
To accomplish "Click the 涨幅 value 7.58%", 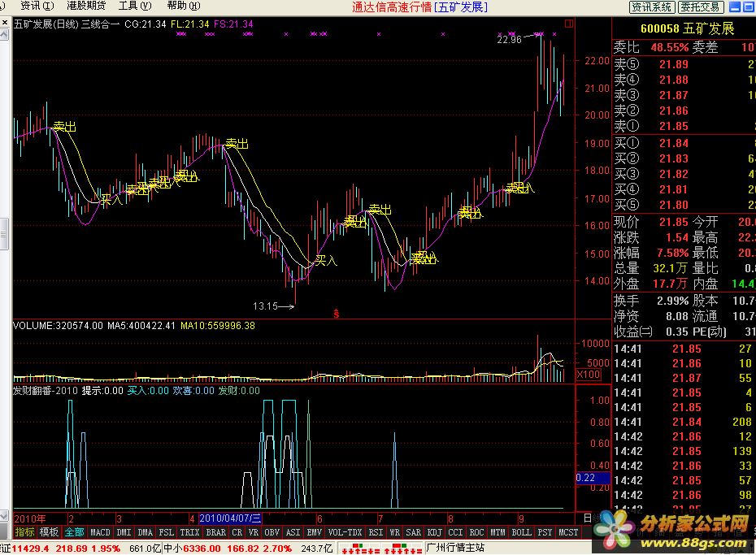I will tap(672, 253).
